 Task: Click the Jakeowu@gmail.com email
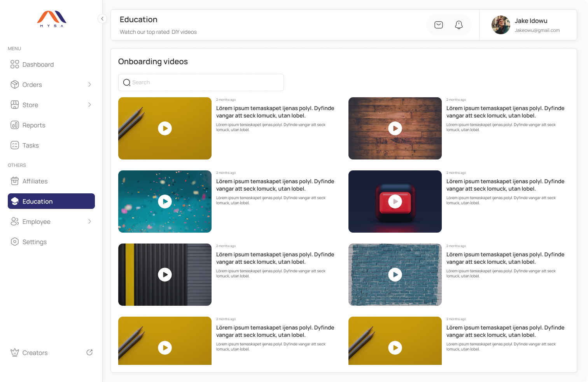point(537,30)
